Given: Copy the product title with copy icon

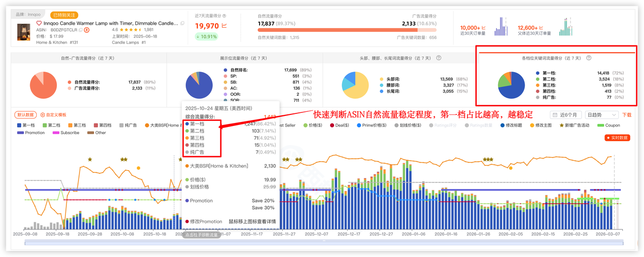Looking at the screenshot, I should pos(182,23).
